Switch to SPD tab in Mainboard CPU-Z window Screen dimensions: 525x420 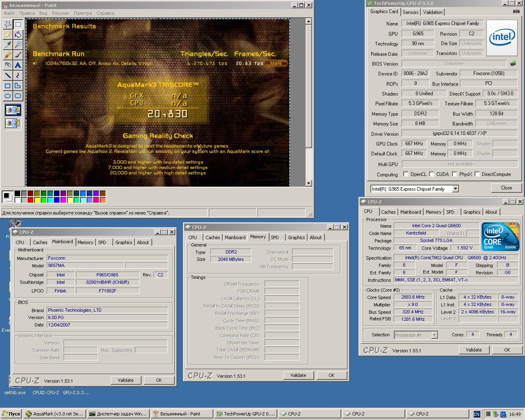pos(102,242)
